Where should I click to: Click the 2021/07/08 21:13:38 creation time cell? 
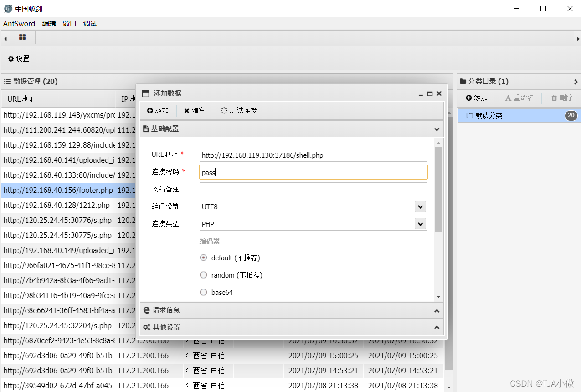[x=323, y=386]
